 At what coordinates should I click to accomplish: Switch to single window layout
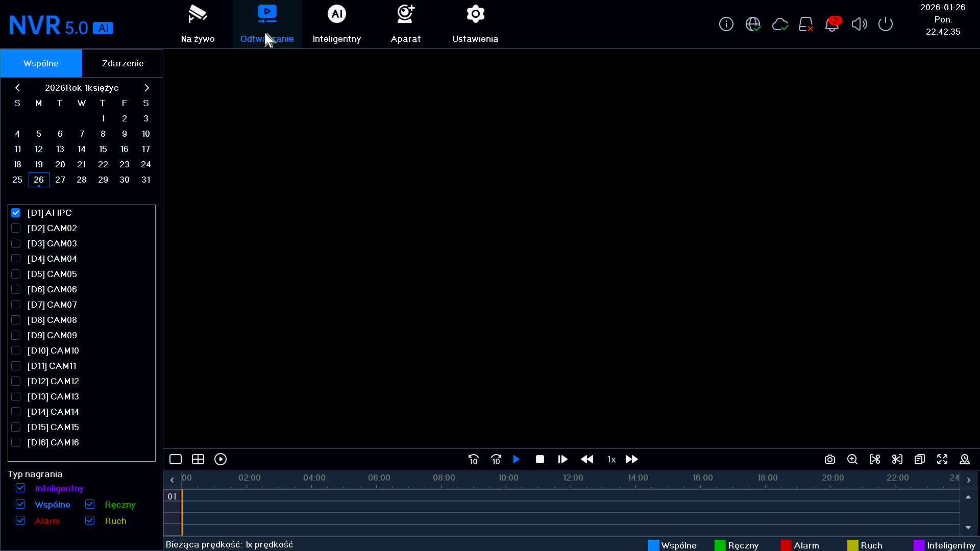[176, 459]
